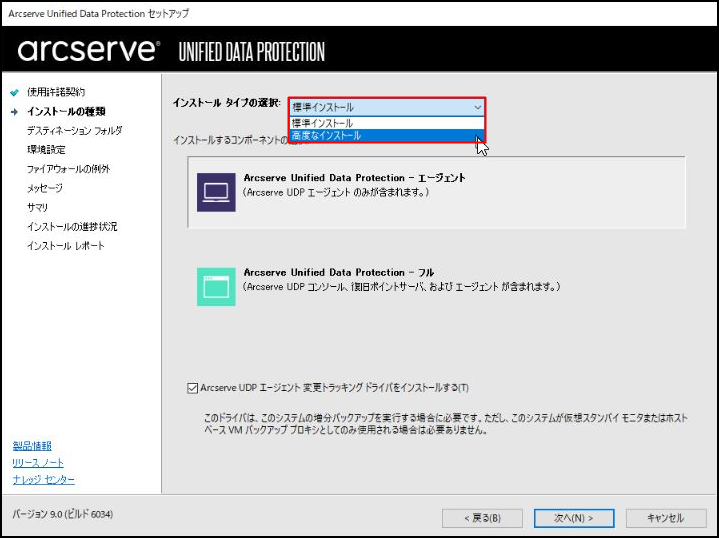Open the ナレッジ センター link
The width and height of the screenshot is (719, 538).
point(44,479)
